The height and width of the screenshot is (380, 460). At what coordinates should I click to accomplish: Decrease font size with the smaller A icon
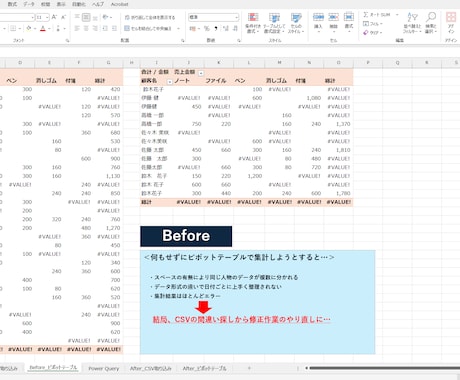coord(63,17)
